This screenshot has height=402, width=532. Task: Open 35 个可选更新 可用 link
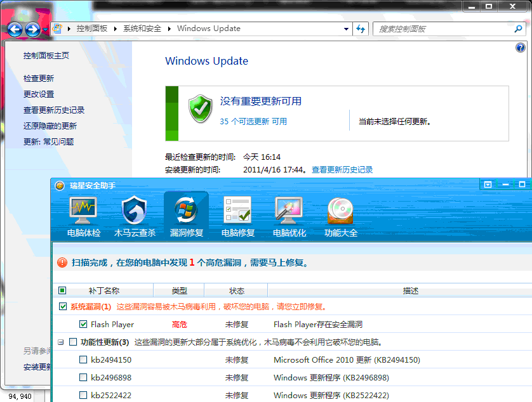[253, 121]
